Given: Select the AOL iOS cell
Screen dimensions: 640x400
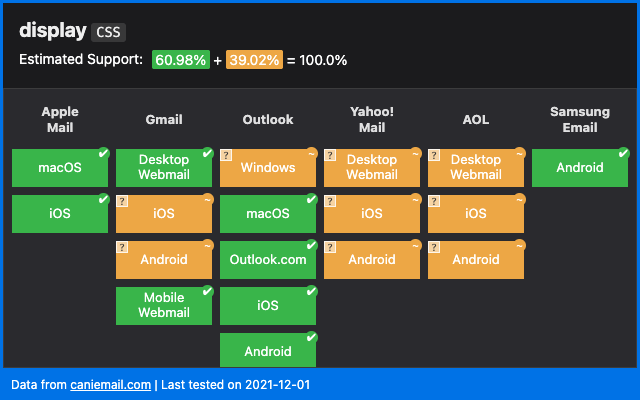Looking at the screenshot, I should tap(476, 214).
